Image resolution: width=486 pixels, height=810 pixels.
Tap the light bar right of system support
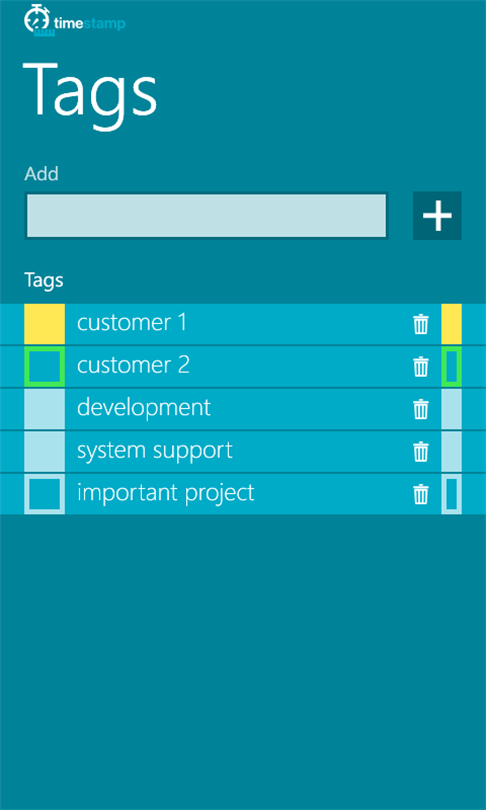coord(451,451)
